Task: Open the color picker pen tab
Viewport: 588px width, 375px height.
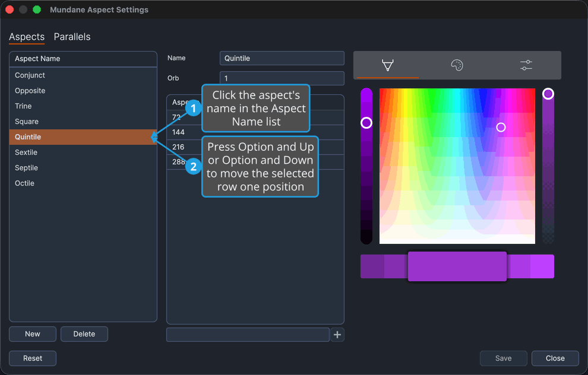Action: 388,65
